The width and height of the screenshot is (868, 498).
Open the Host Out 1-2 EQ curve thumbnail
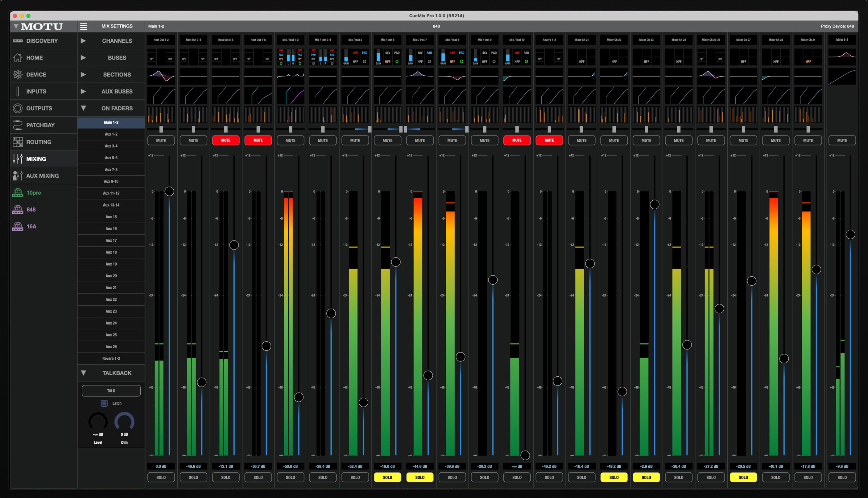click(161, 75)
